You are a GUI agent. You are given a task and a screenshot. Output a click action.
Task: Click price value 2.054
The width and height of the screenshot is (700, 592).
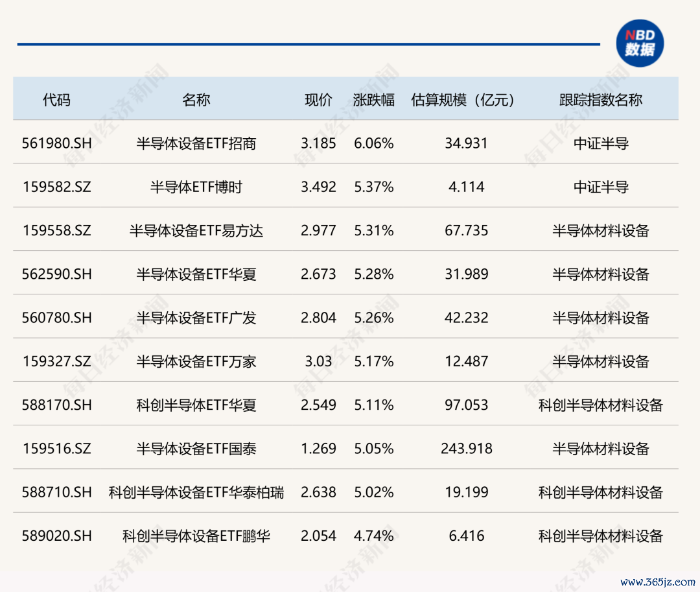318,536
